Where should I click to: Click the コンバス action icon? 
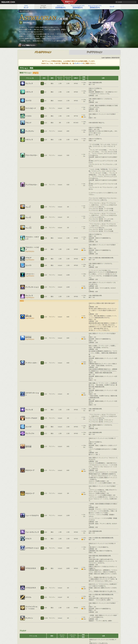click(23, 100)
